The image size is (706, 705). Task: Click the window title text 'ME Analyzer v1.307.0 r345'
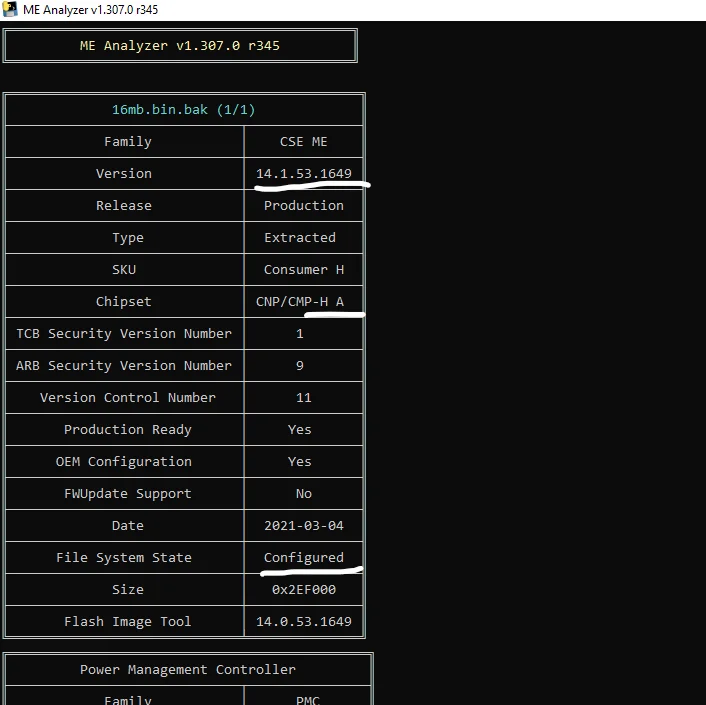tap(91, 10)
